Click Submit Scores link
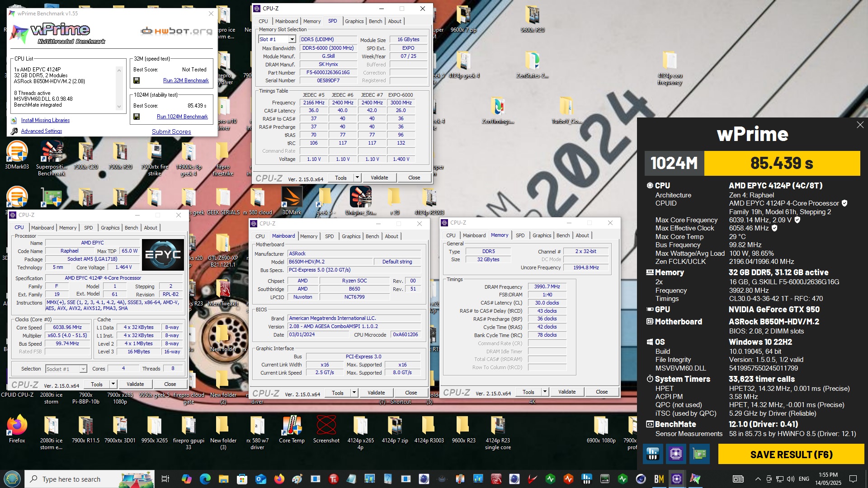The image size is (868, 488). point(171,131)
